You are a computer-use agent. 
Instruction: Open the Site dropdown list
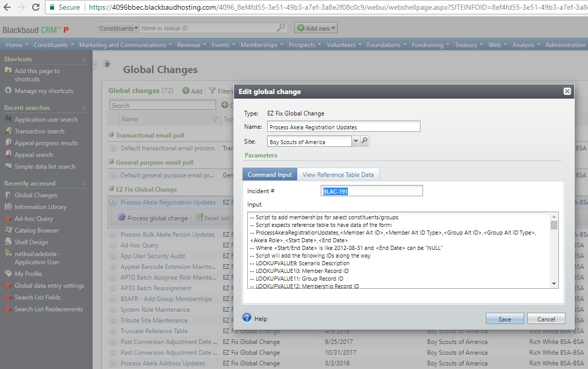[x=356, y=142]
